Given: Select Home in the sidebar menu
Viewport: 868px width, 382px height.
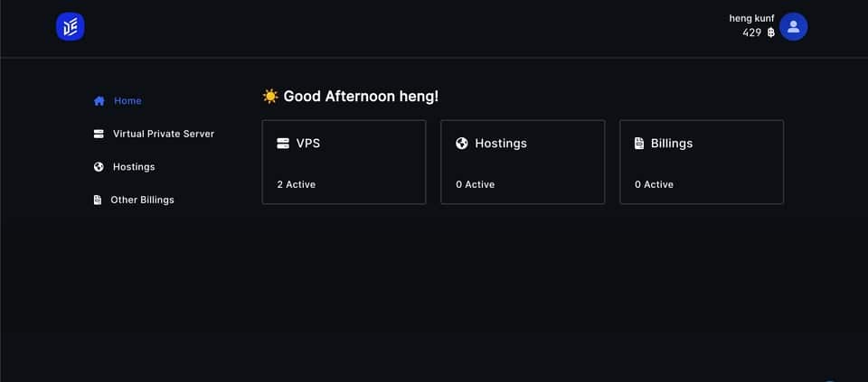Looking at the screenshot, I should pos(127,101).
